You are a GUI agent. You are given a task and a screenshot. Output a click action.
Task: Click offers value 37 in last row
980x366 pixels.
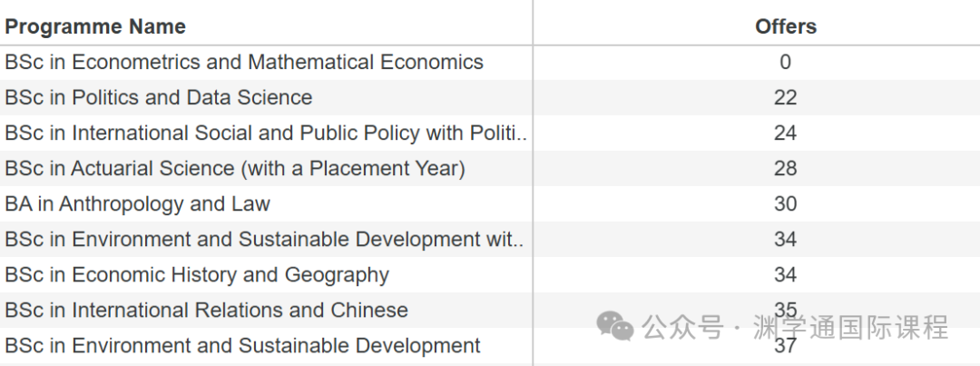[785, 345]
